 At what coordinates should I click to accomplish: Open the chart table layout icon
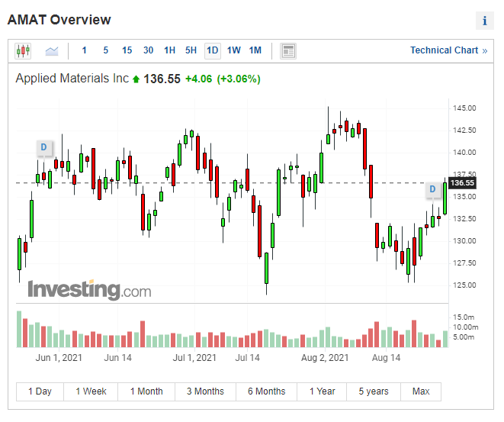(288, 51)
